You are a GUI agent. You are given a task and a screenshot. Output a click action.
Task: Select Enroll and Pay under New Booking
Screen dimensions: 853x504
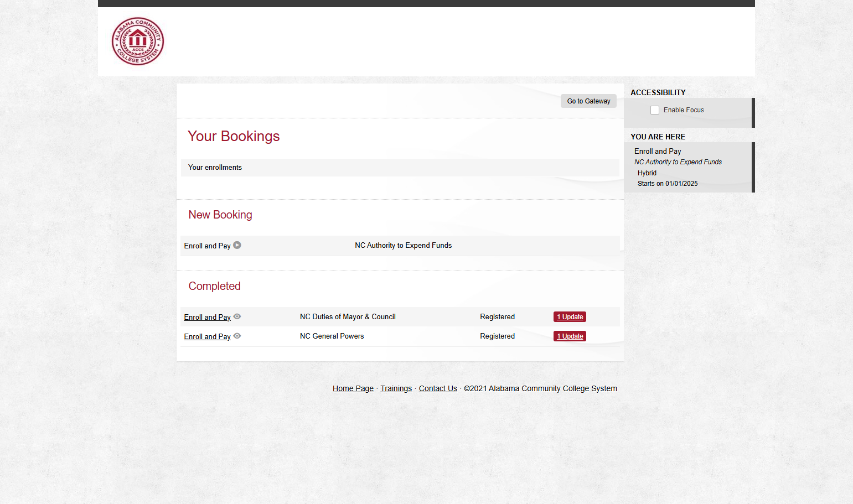207,246
